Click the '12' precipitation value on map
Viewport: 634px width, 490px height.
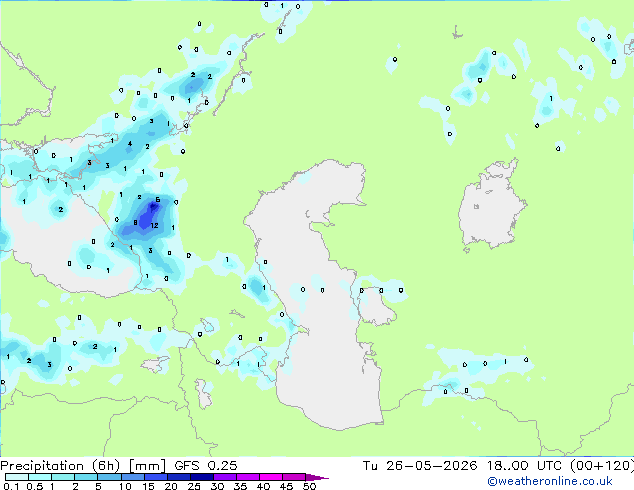154,226
